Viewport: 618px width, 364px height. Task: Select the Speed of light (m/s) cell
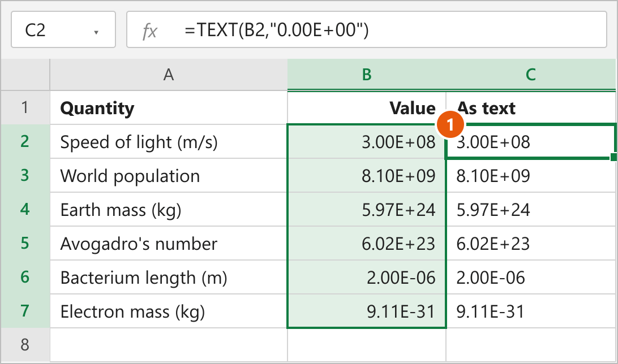click(x=169, y=142)
